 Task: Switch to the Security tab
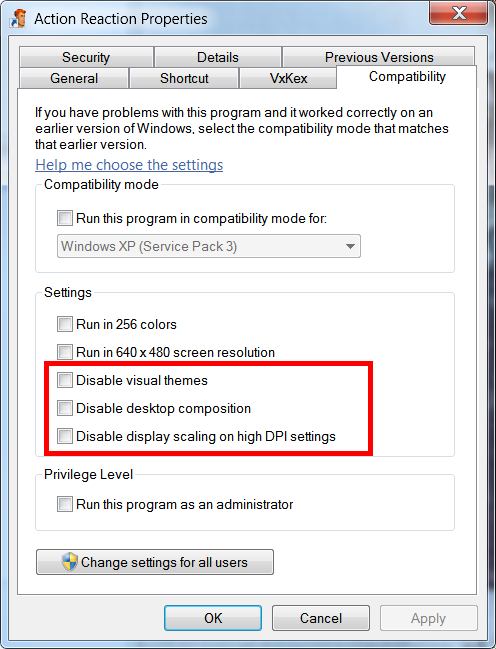(x=86, y=57)
